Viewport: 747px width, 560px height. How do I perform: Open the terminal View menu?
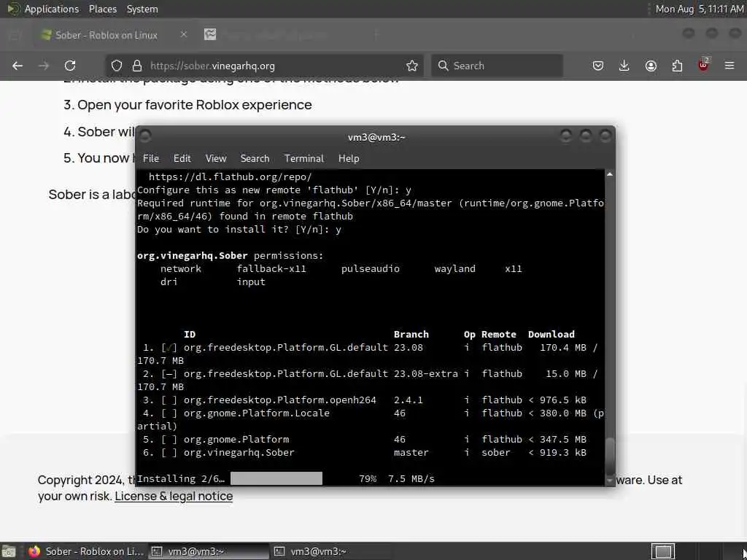coord(216,158)
